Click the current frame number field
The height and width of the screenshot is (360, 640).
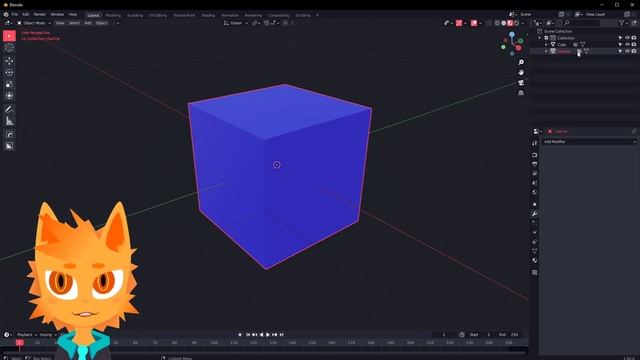pyautogui.click(x=444, y=335)
